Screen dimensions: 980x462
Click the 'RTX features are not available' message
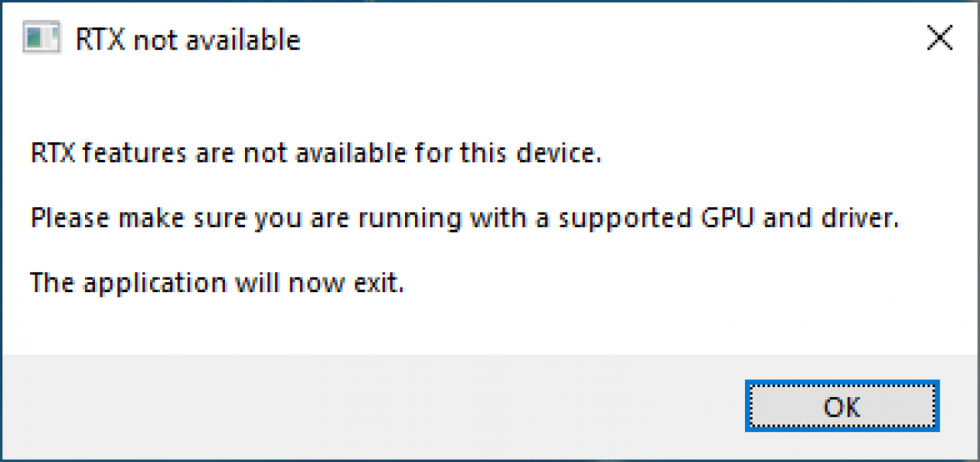pos(316,154)
